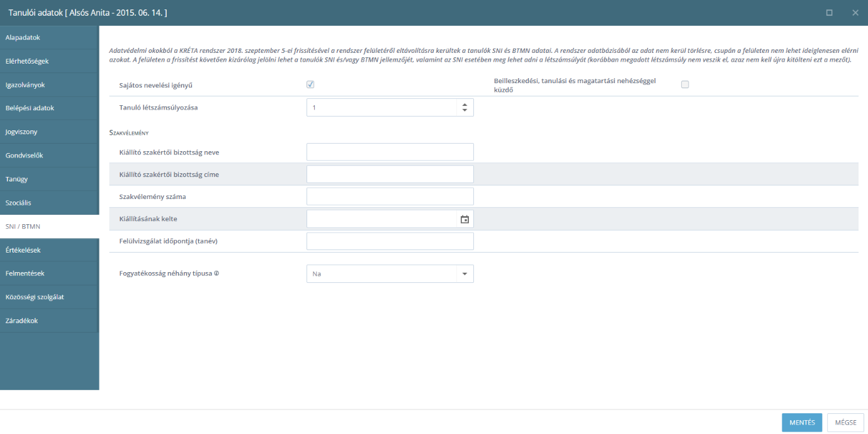The image size is (868, 434).
Task: Toggle Sajátos nevelési igényű checkbox
Action: click(310, 84)
